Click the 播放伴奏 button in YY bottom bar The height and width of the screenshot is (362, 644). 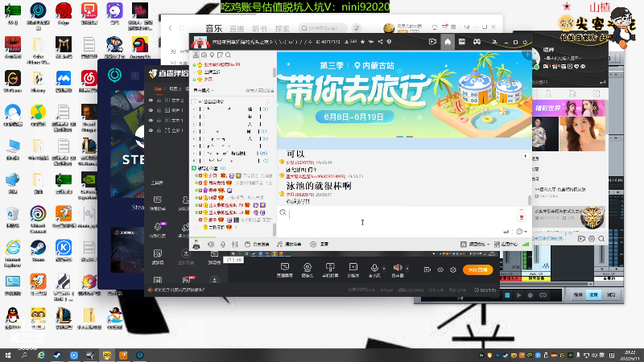[x=289, y=245]
